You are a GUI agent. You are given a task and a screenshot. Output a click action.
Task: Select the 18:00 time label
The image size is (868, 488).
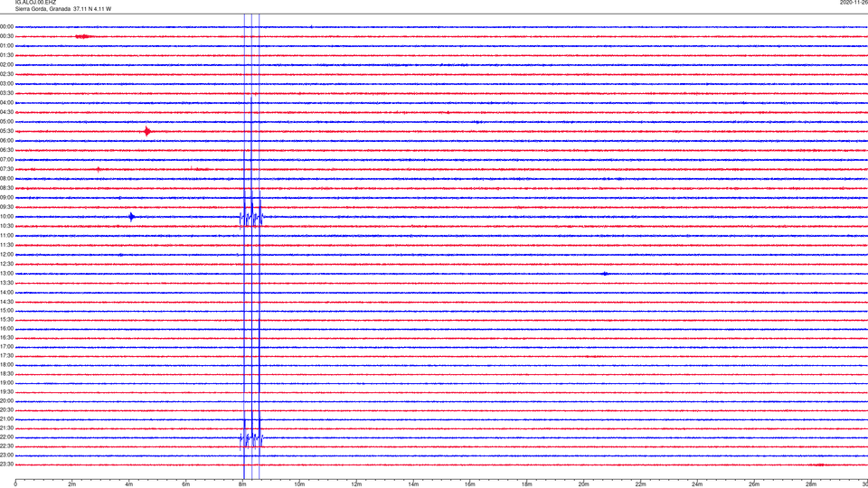coord(6,365)
